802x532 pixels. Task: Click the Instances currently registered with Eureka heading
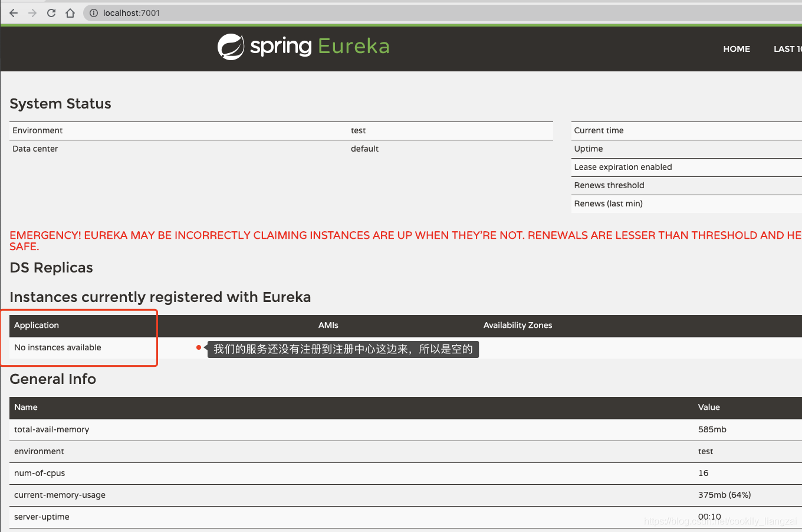pos(160,297)
